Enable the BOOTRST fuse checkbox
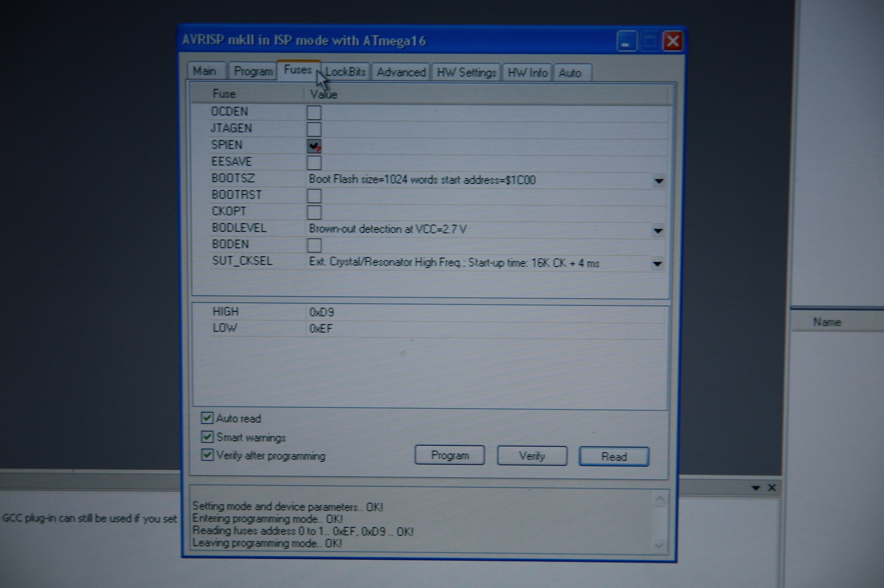884x588 pixels. pyautogui.click(x=314, y=196)
